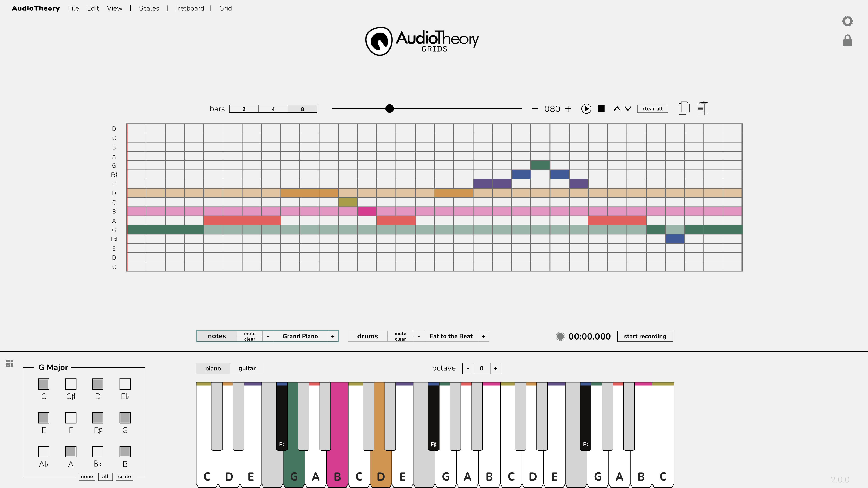Toggle the E♭ note checkbox
Screen dimensions: 868x488
[x=125, y=384]
